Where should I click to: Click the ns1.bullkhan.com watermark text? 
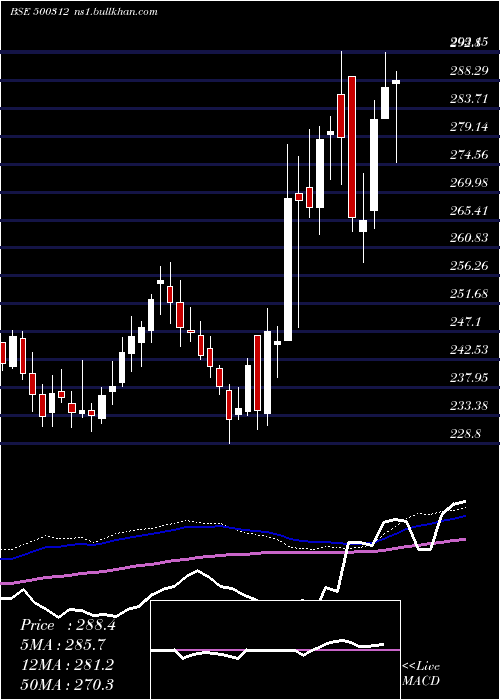[117, 12]
